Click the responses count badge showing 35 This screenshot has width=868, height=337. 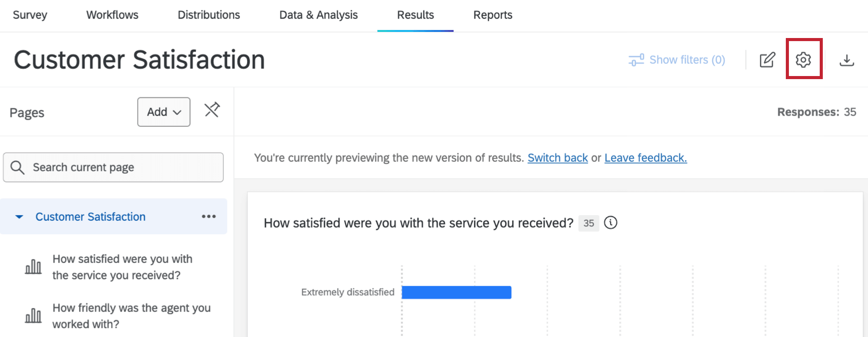tap(589, 223)
